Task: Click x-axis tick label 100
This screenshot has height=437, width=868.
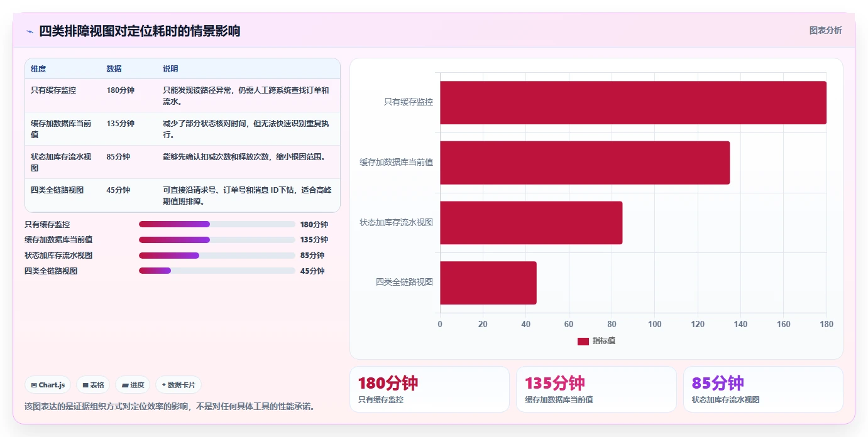Action: 654,324
